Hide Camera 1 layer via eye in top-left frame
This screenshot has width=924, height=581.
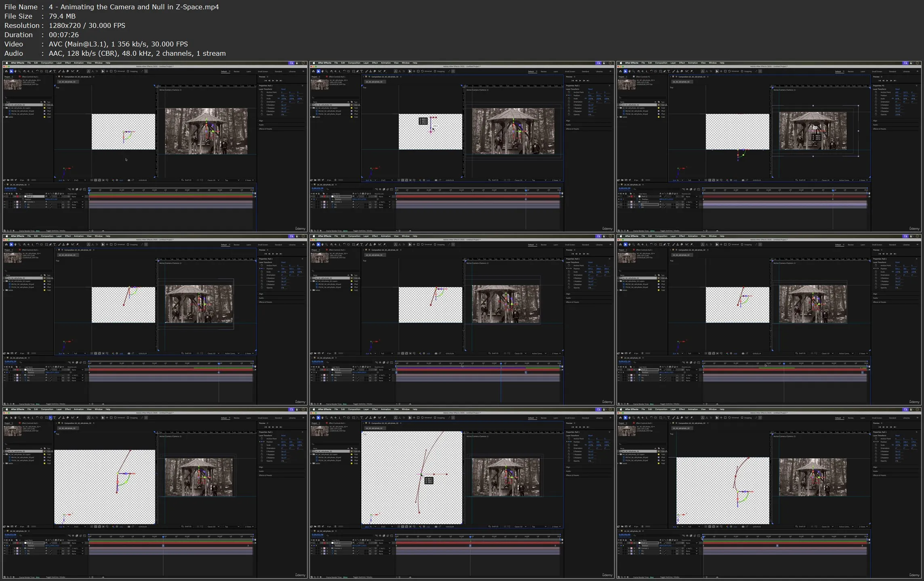[4, 202]
